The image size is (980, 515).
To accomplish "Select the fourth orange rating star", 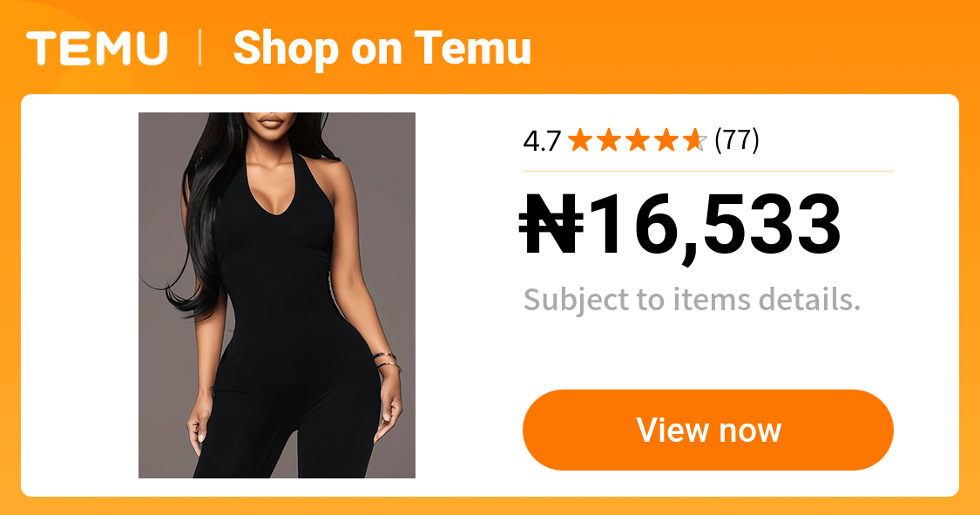I will [666, 140].
